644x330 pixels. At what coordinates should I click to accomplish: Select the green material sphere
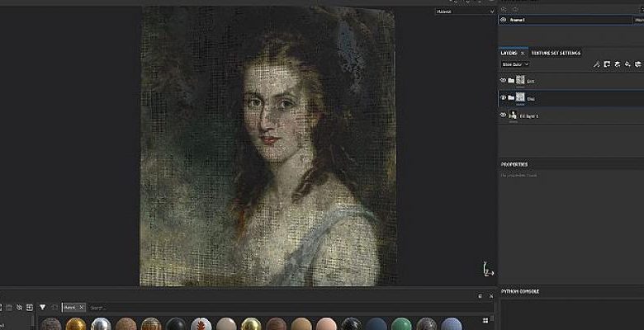click(x=401, y=324)
